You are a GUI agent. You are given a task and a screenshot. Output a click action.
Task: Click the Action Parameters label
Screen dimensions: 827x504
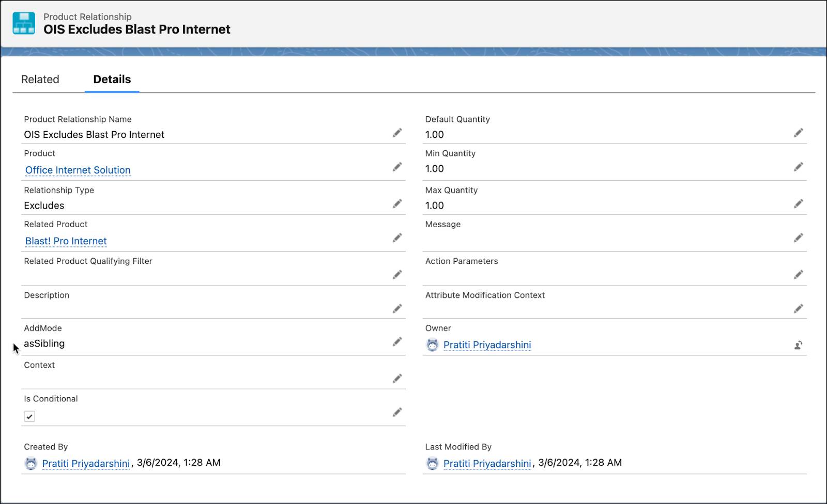point(462,261)
